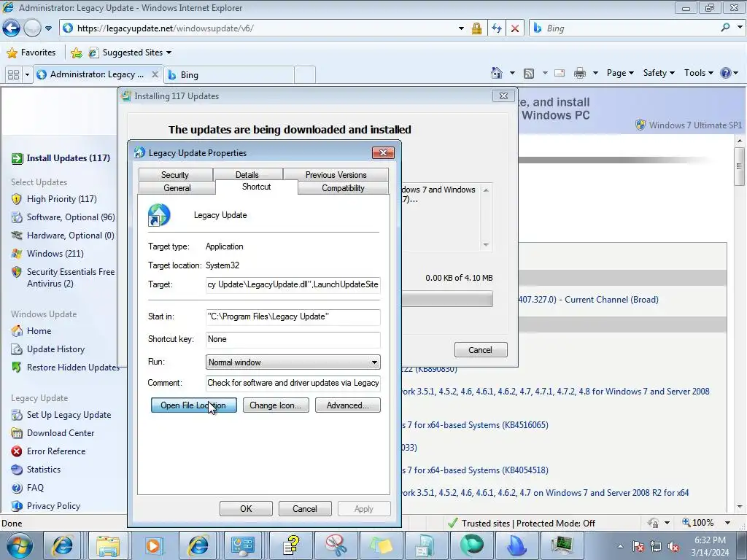The width and height of the screenshot is (747, 560).
Task: Click the Comment text field
Action: tap(293, 384)
